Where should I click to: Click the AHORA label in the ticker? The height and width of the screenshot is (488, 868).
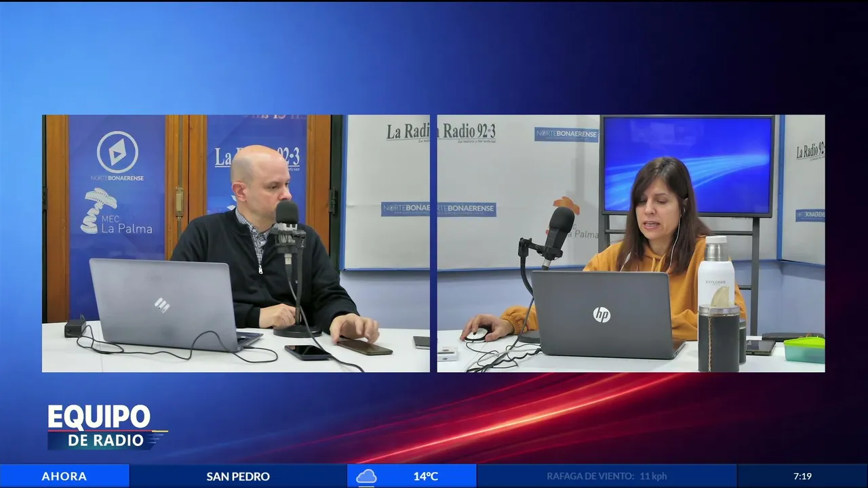(64, 476)
